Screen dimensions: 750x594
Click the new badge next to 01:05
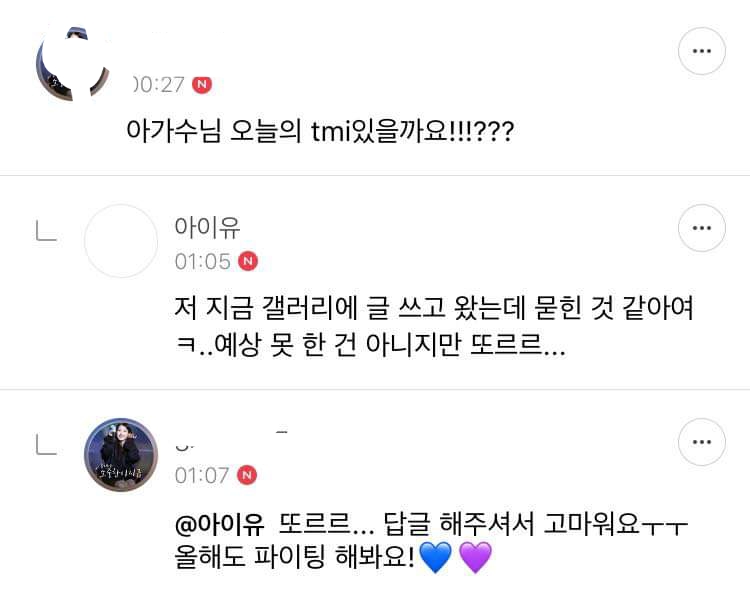[x=249, y=261]
